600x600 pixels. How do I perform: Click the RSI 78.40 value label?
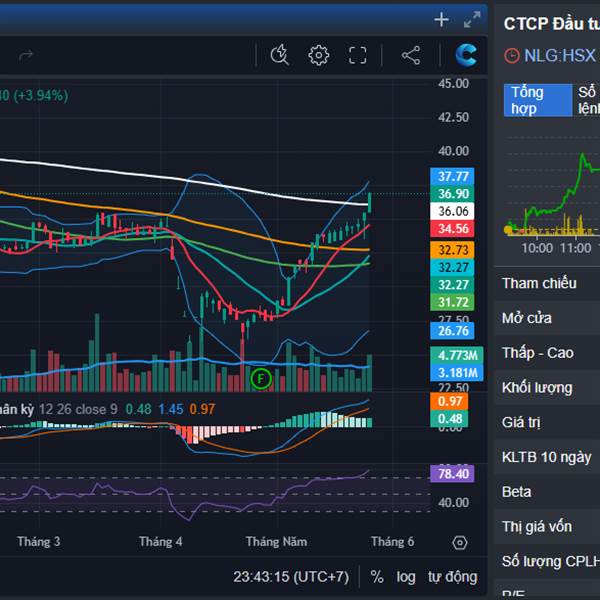point(454,474)
